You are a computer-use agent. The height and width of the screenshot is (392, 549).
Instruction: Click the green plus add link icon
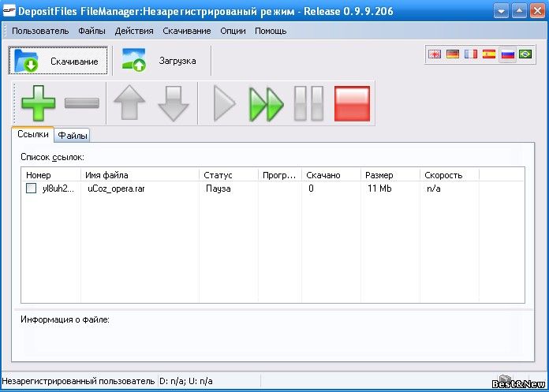point(38,103)
